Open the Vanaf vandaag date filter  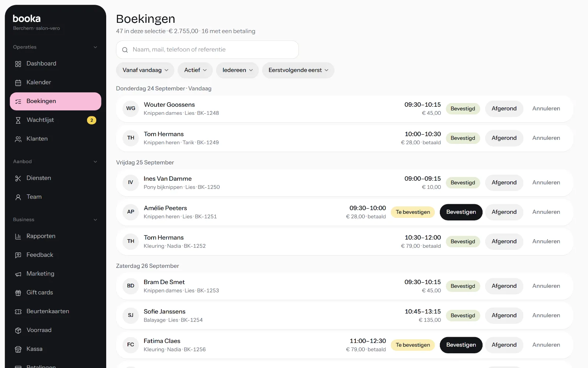click(x=146, y=70)
